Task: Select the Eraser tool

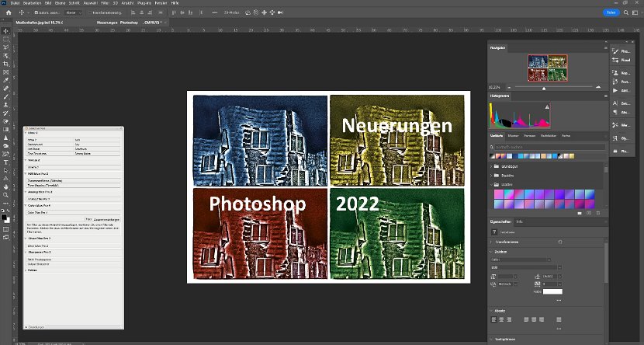Action: click(5, 122)
